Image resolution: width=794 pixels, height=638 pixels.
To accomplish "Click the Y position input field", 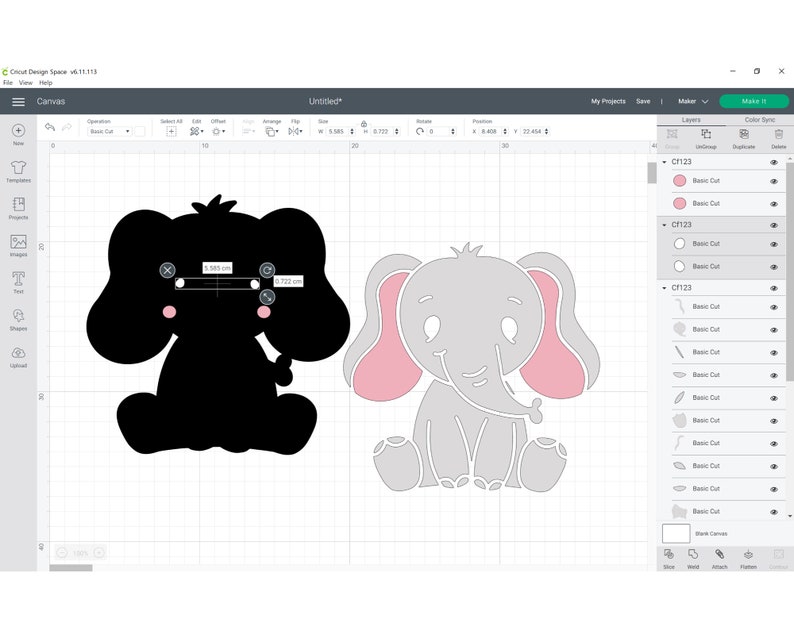I will pyautogui.click(x=532, y=132).
